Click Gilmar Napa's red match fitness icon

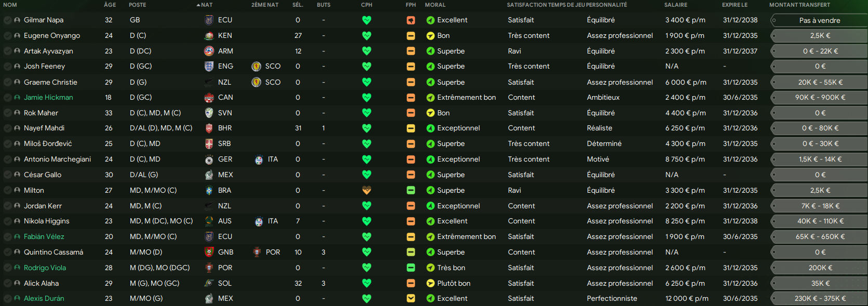(x=410, y=20)
